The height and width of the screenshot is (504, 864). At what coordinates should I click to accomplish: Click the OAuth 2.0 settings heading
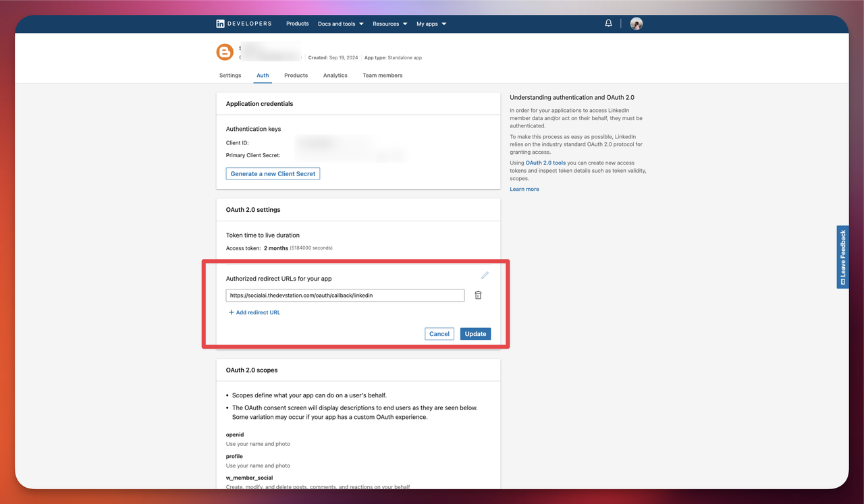coord(253,210)
